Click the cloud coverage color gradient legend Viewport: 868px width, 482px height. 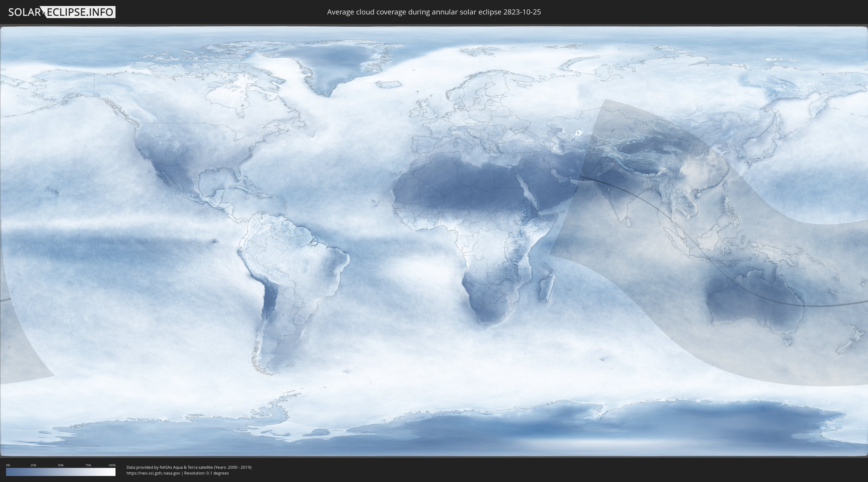click(x=61, y=472)
